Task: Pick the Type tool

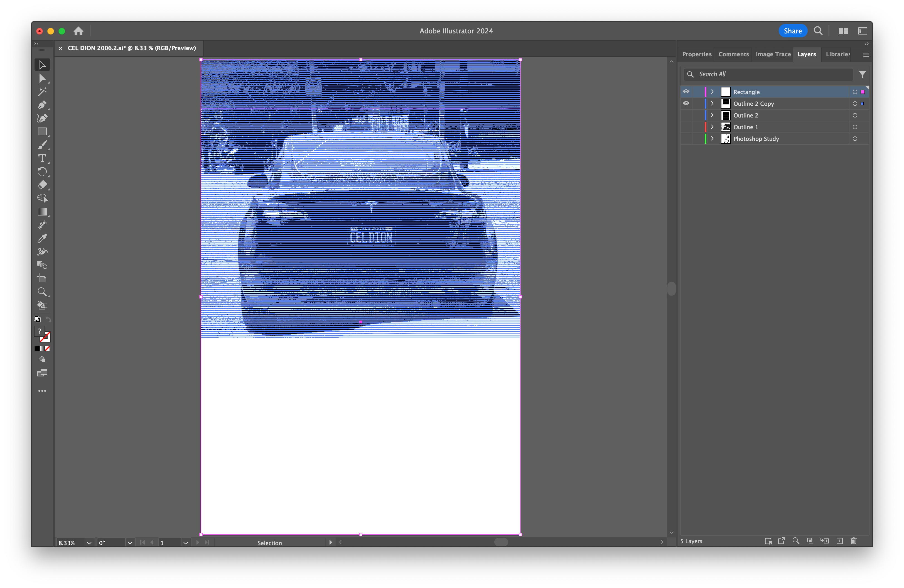Action: pos(42,158)
